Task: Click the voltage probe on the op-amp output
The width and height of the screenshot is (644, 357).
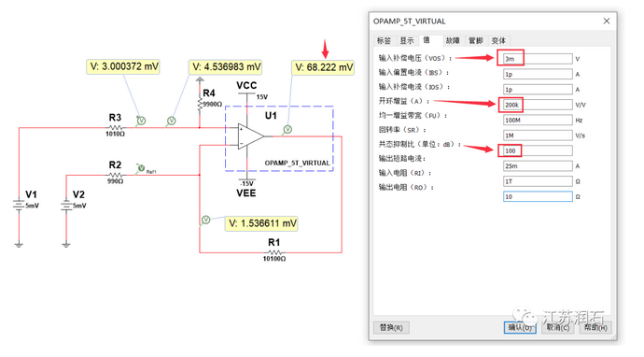Action: (x=287, y=130)
